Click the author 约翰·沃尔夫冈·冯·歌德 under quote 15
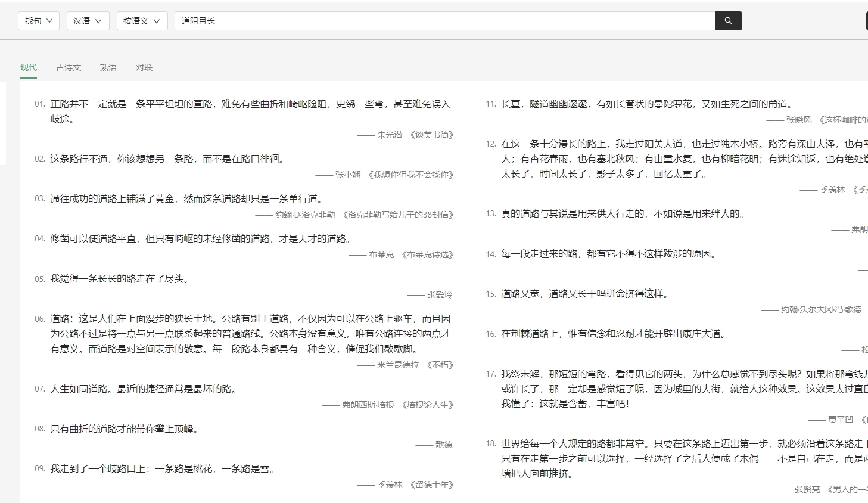 click(x=822, y=309)
